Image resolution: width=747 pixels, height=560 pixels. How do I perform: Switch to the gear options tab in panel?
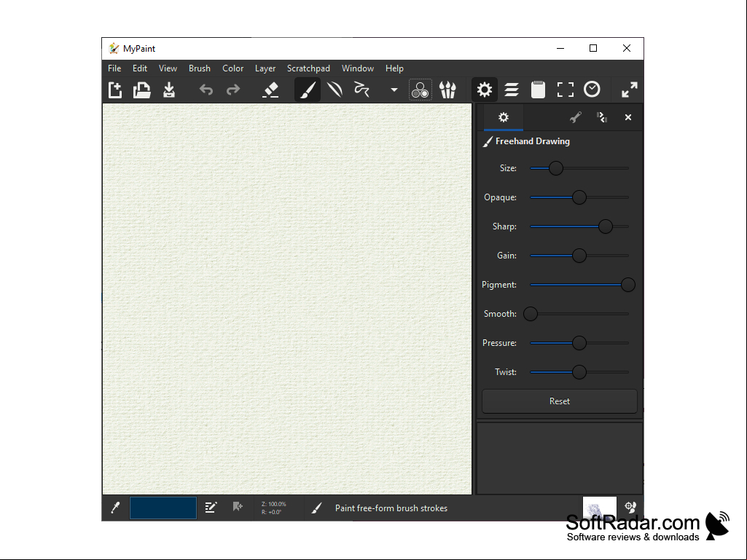[x=504, y=117]
